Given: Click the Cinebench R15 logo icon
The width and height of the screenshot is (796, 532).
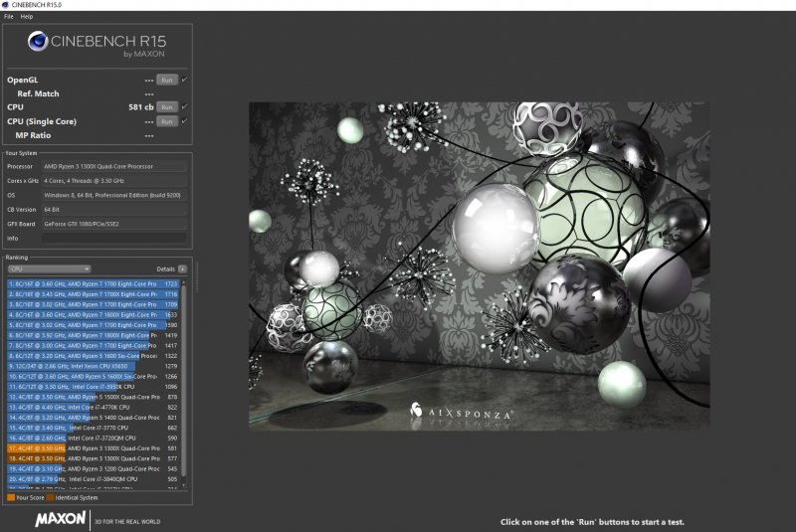Looking at the screenshot, I should 38,42.
